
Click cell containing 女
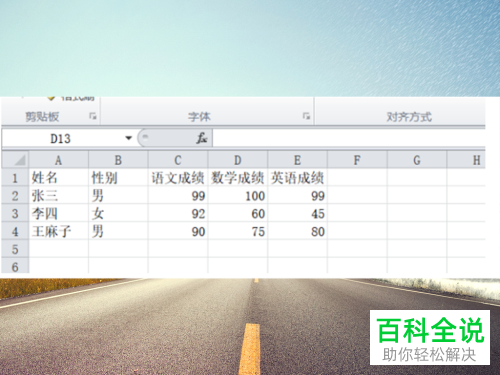[118, 213]
